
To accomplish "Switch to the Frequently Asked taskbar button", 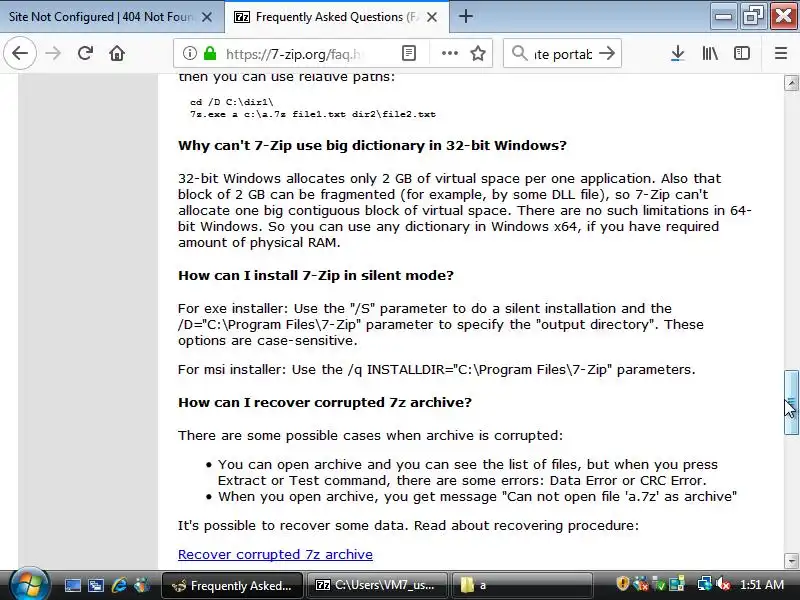I will pos(232,585).
